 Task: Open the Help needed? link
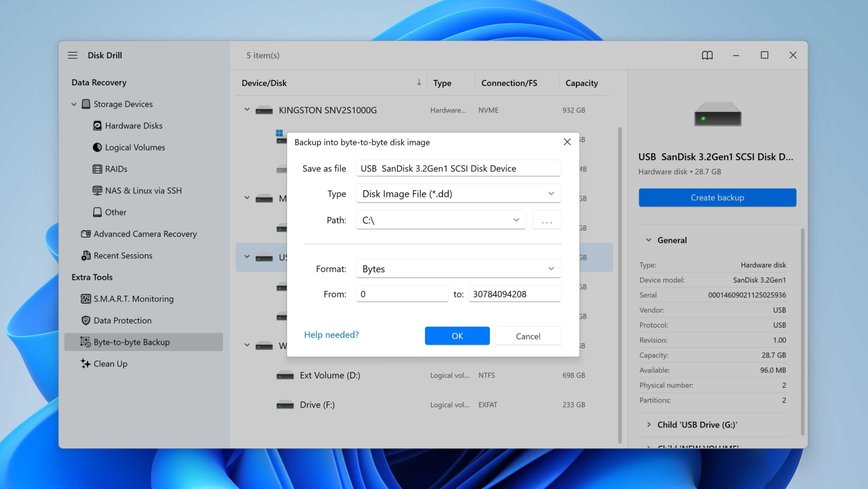coord(332,335)
